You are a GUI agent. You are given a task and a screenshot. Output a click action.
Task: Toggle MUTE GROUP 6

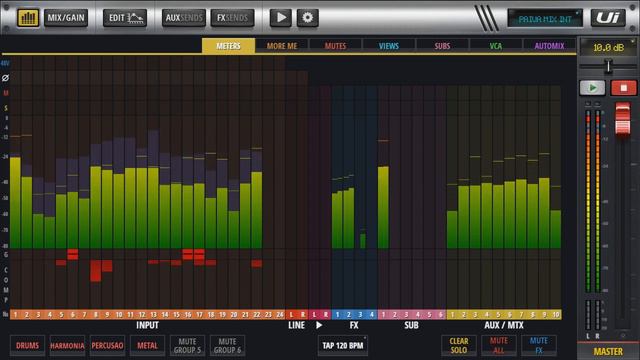point(227,345)
